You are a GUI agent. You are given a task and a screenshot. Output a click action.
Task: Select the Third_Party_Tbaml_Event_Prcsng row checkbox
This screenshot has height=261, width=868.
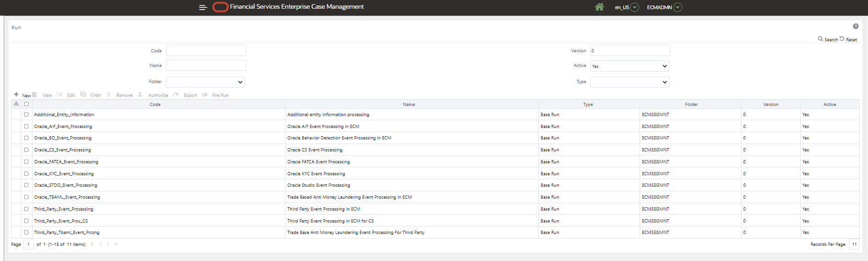tap(27, 233)
